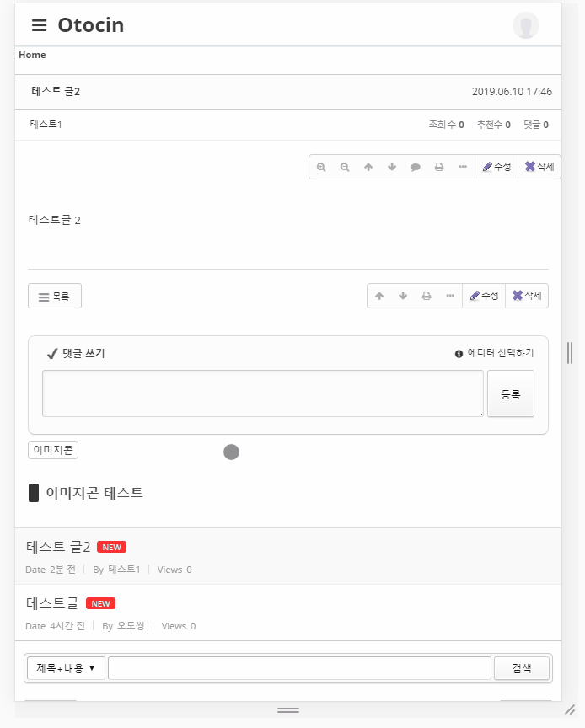Jump to comments via the speech bubble icon
Viewport: 585px width, 728px height.
click(x=416, y=167)
